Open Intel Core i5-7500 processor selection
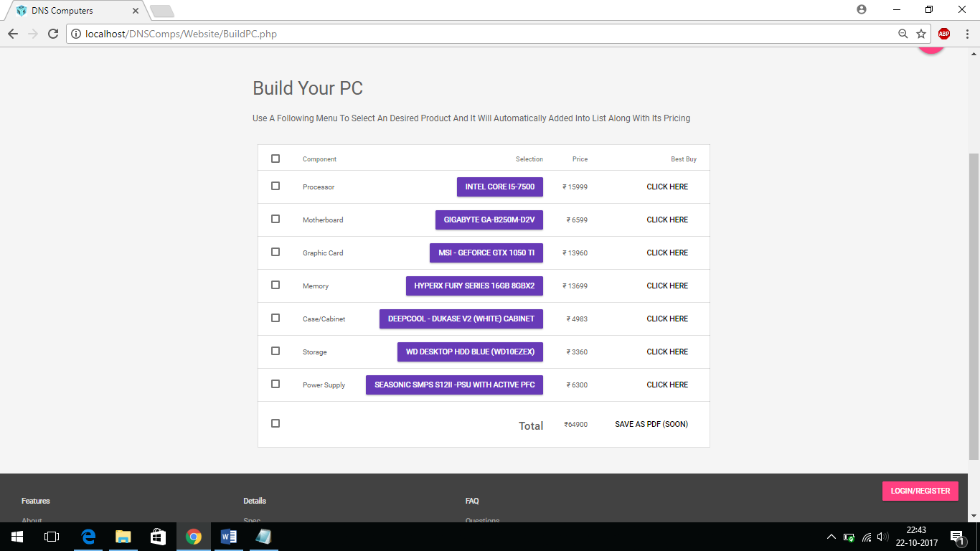 [x=500, y=187]
